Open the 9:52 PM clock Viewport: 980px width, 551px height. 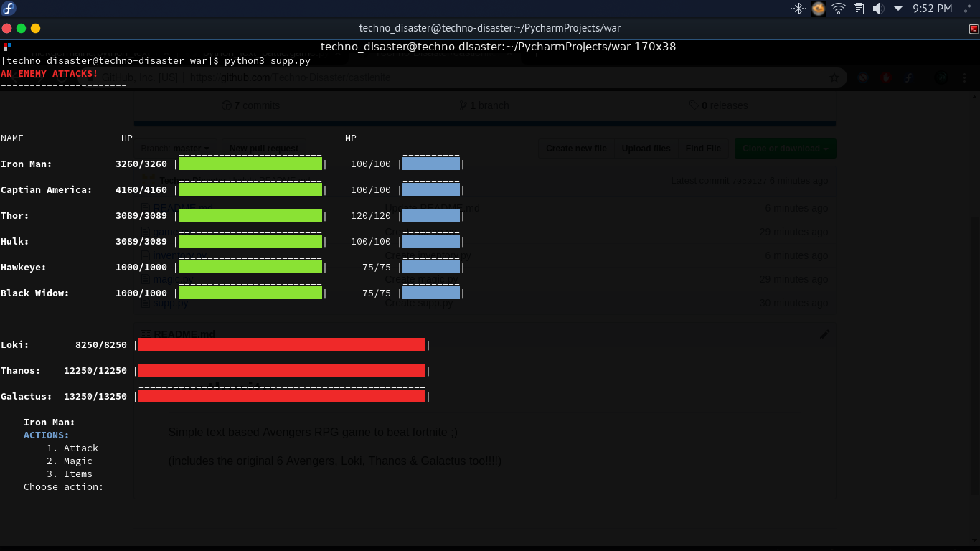point(933,9)
